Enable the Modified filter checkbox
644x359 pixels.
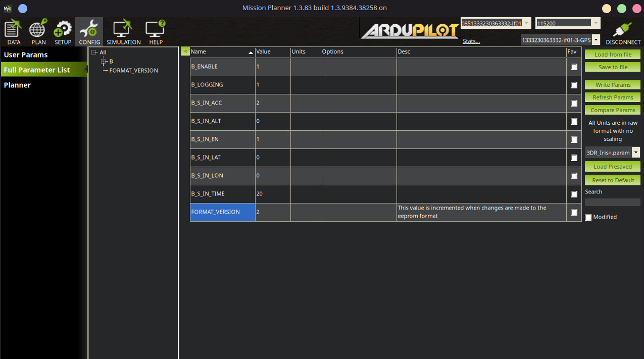[588, 217]
